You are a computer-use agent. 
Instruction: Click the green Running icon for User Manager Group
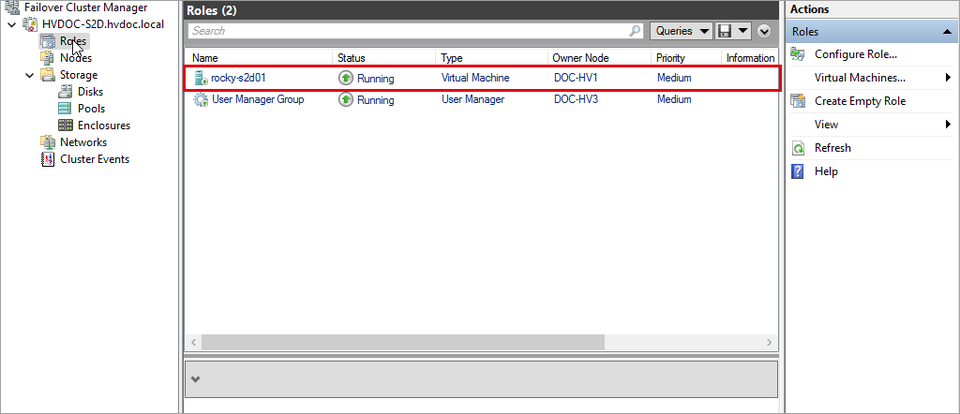tap(346, 99)
